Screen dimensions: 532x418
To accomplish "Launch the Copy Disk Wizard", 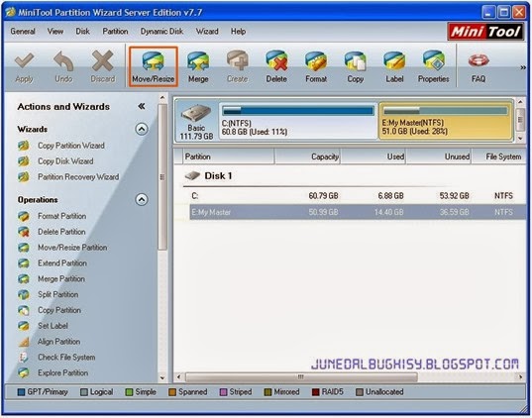I will click(65, 161).
